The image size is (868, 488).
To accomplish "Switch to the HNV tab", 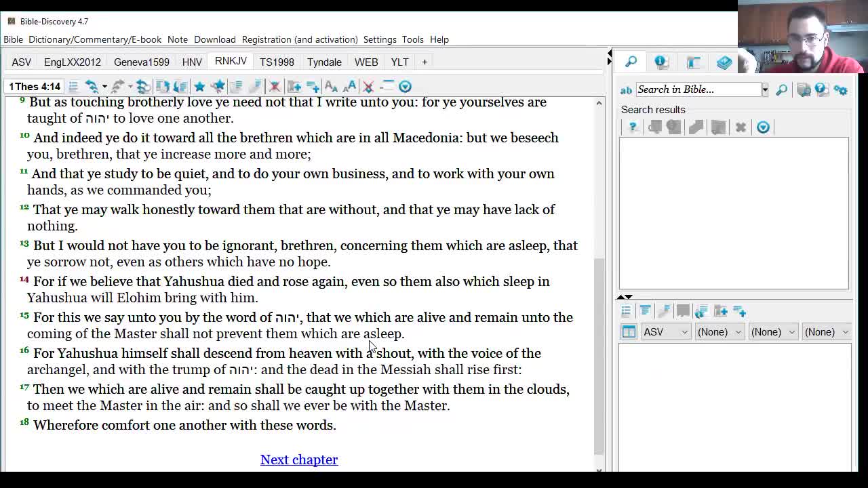I will pyautogui.click(x=192, y=62).
